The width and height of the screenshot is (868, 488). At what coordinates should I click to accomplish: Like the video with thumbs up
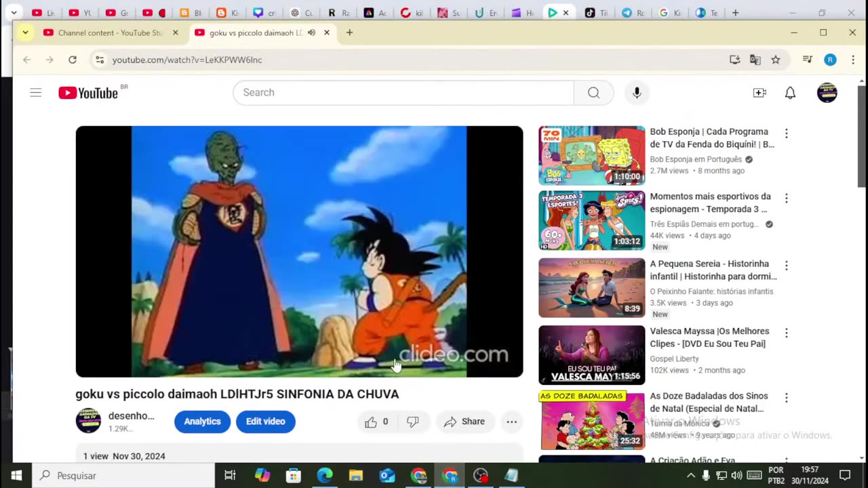(376, 422)
